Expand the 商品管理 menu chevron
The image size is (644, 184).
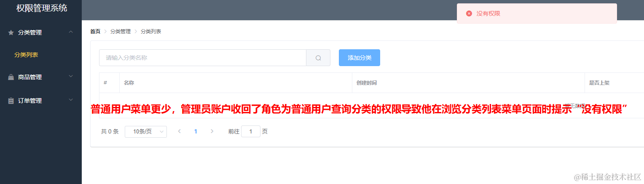71,76
